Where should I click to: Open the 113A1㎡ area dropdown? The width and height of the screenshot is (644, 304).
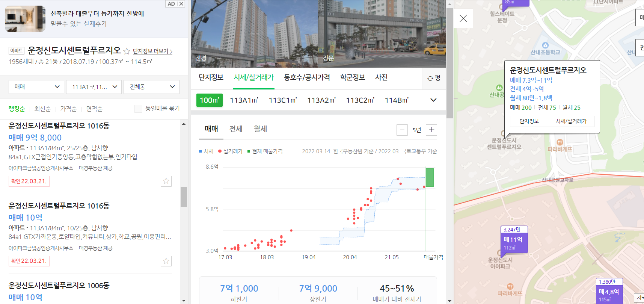(94, 87)
